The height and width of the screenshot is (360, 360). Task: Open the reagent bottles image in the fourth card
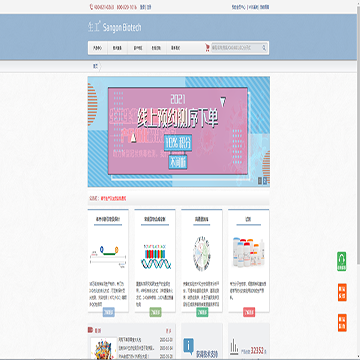(248, 253)
